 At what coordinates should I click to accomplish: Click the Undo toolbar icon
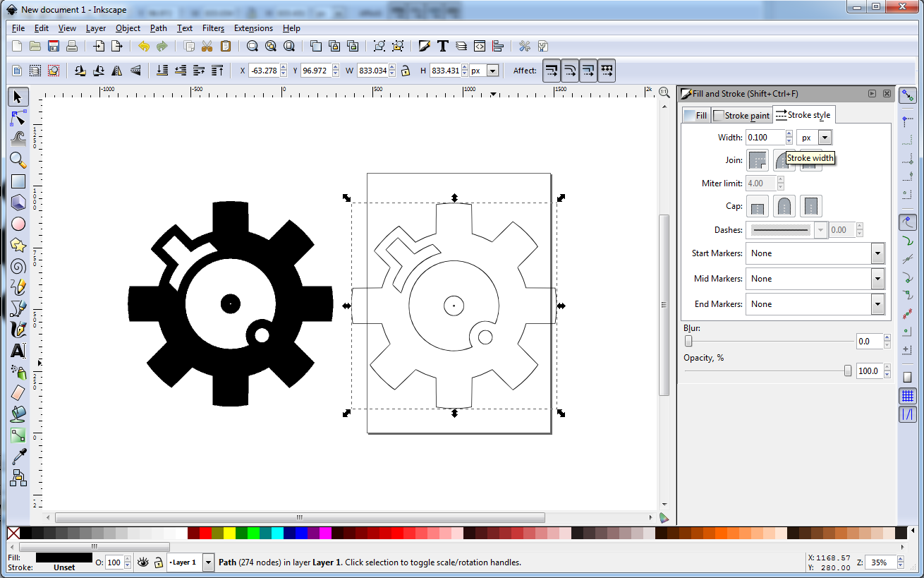142,46
